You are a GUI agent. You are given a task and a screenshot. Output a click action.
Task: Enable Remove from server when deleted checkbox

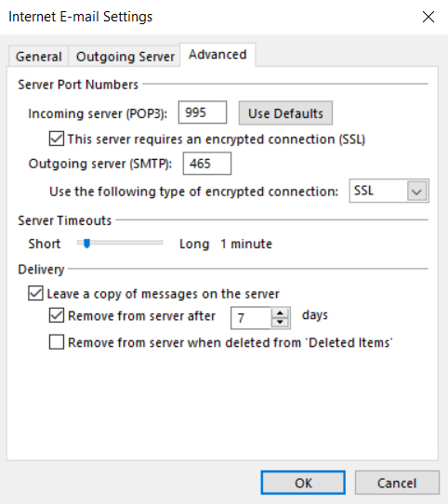click(57, 342)
